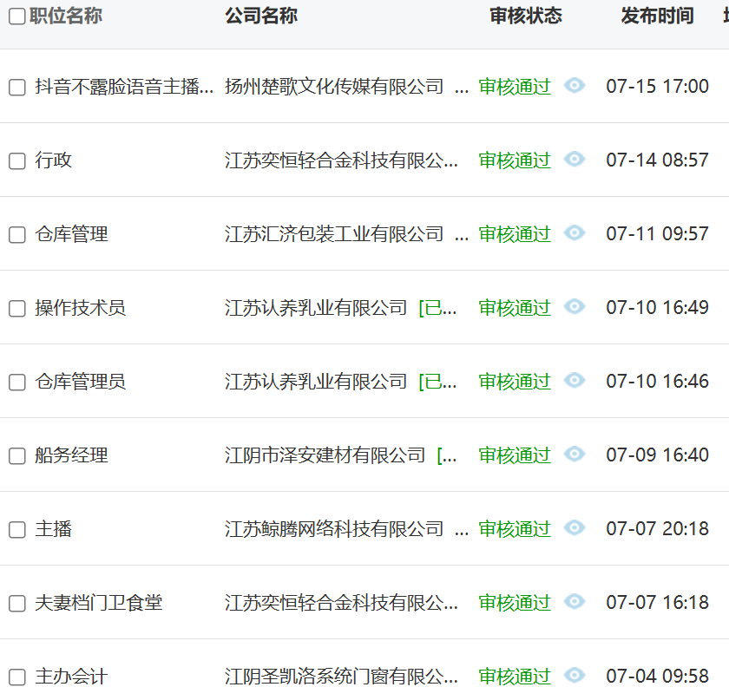Click the eye icon in 仓库管理员 row
The image size is (729, 700).
click(575, 381)
